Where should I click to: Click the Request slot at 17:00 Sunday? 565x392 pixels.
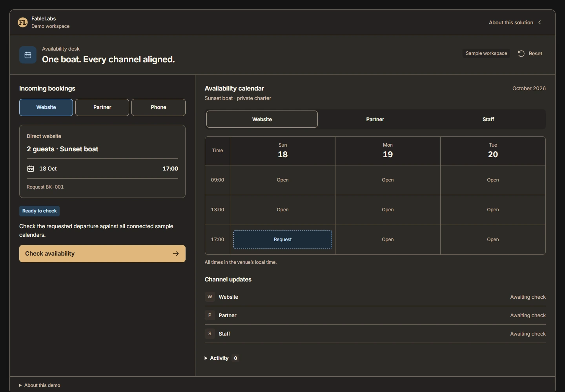click(x=282, y=240)
